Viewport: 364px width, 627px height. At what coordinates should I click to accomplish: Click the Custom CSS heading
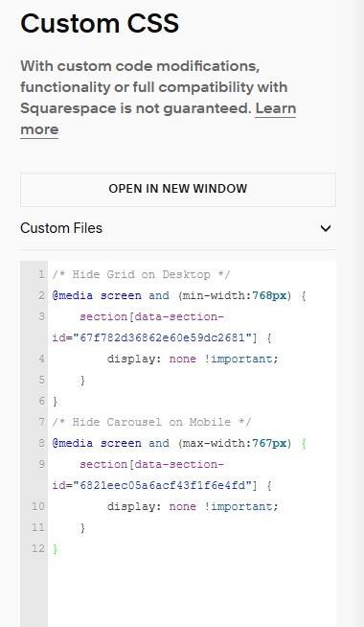(x=100, y=23)
